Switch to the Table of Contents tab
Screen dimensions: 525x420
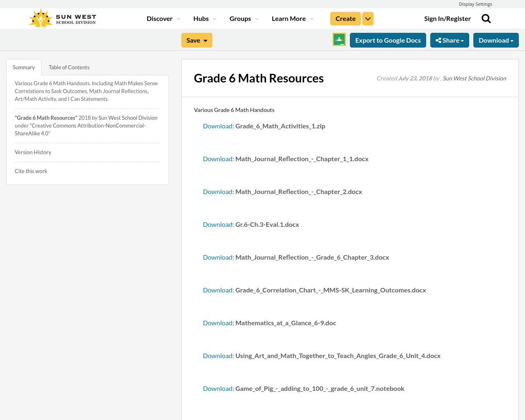[68, 67]
